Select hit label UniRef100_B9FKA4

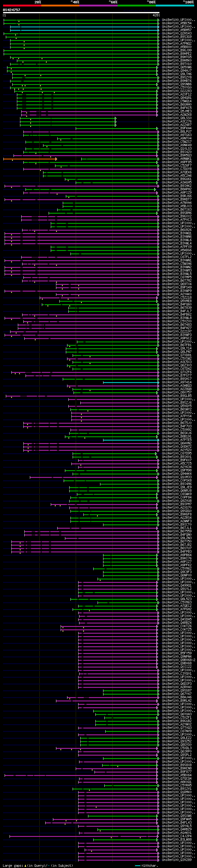point(177,128)
